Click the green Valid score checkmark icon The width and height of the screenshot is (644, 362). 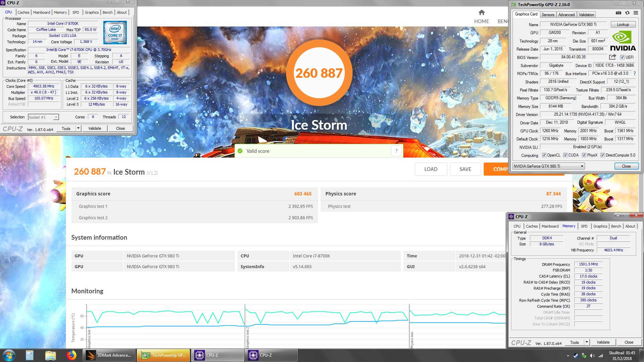[240, 151]
